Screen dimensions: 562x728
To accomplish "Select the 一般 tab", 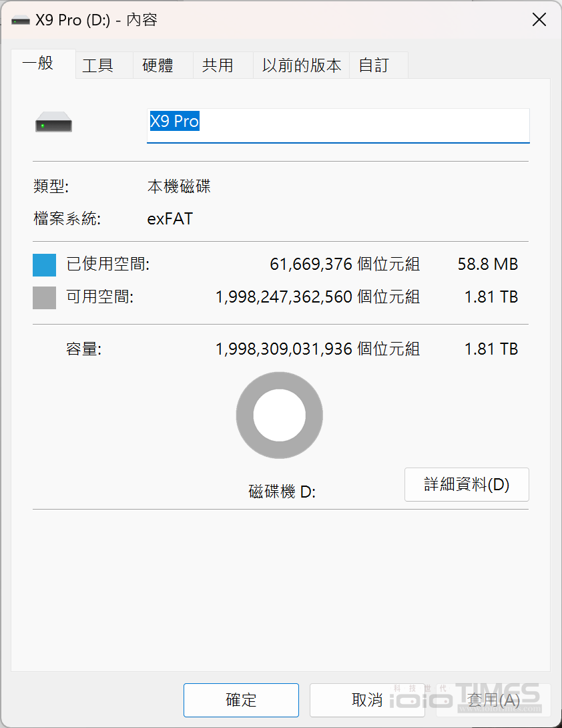I will (x=39, y=64).
